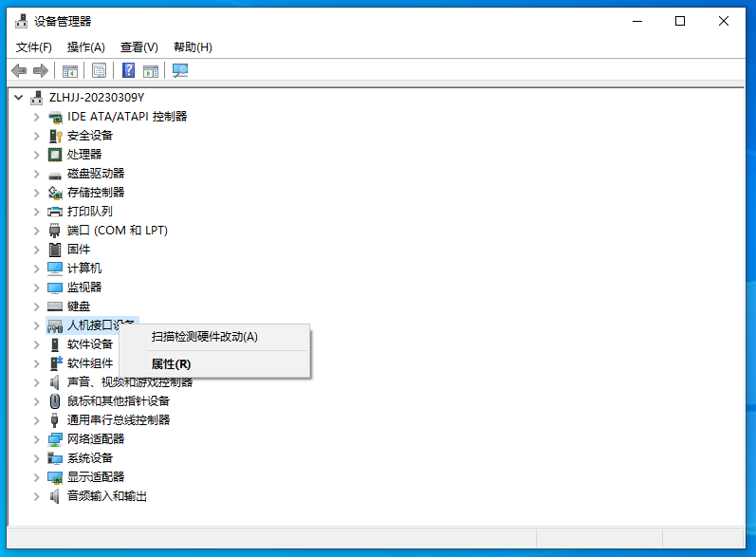Click the blue question mark help icon
Viewport: 756px width, 557px height.
[x=128, y=70]
